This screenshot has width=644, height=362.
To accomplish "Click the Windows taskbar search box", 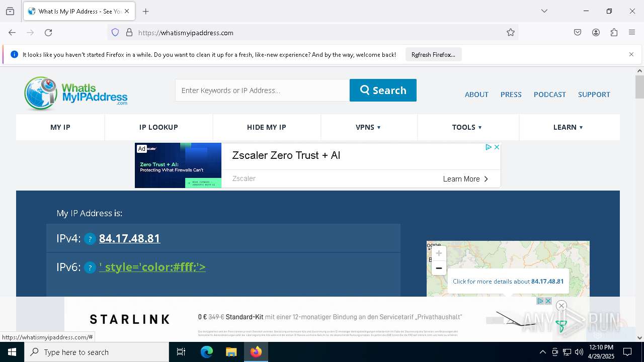I will point(97,352).
